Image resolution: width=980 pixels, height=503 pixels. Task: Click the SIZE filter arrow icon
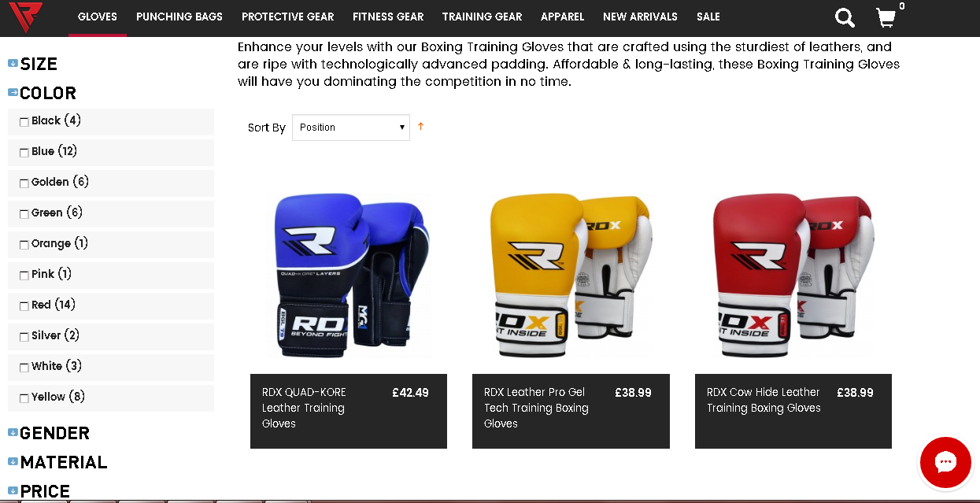(x=13, y=63)
